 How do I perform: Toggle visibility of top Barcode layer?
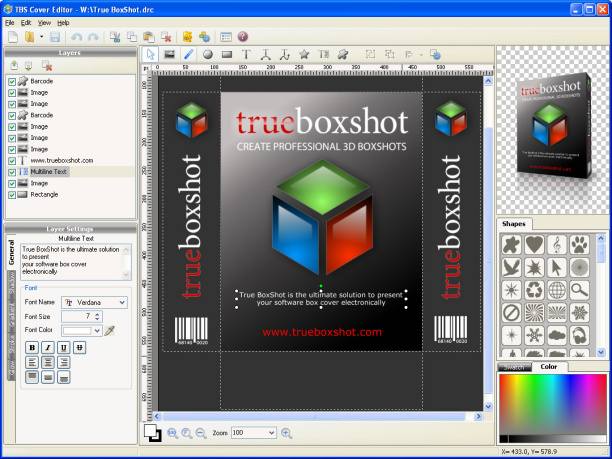[12, 82]
